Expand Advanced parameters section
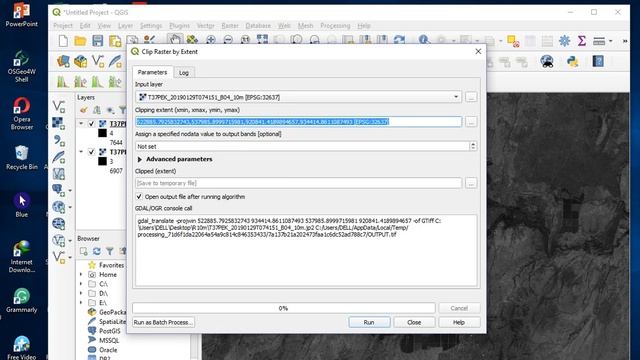Screen dimensions: 640x360 [x=140, y=159]
